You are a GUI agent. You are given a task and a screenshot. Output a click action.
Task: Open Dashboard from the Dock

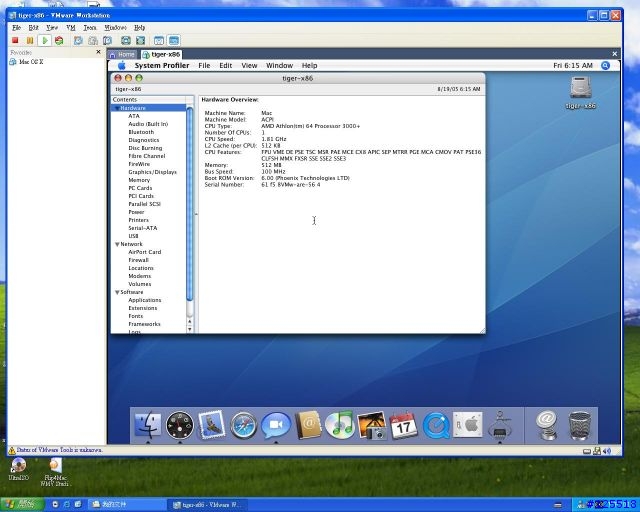pyautogui.click(x=180, y=425)
